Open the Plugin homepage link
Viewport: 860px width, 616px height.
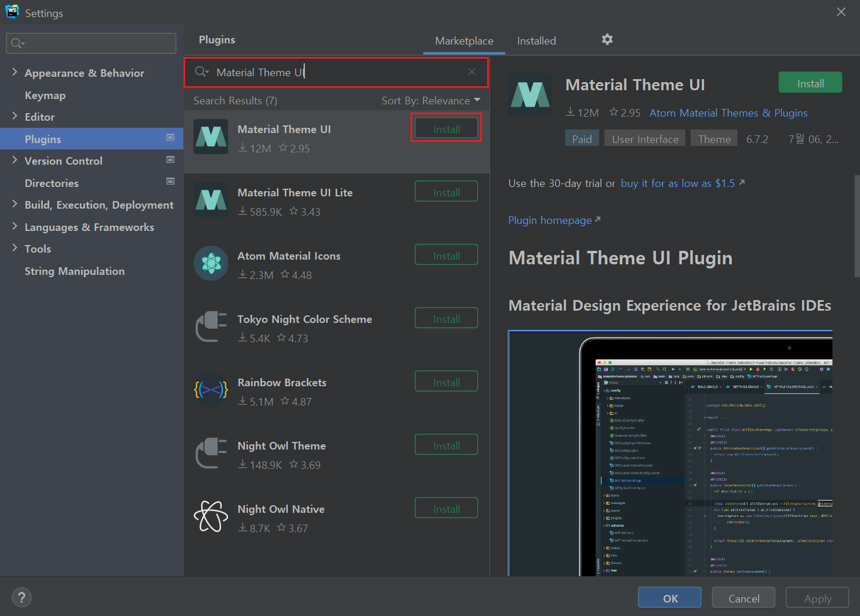(550, 220)
